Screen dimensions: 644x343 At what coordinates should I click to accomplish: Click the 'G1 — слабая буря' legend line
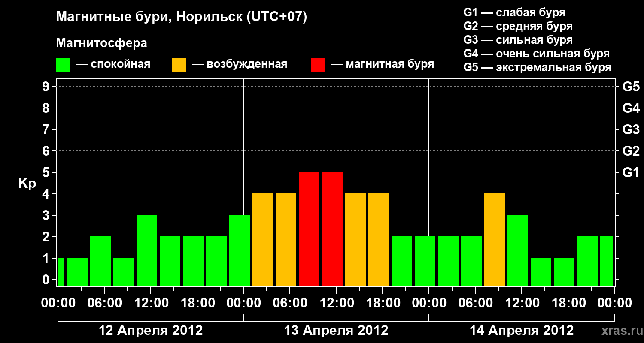point(514,12)
